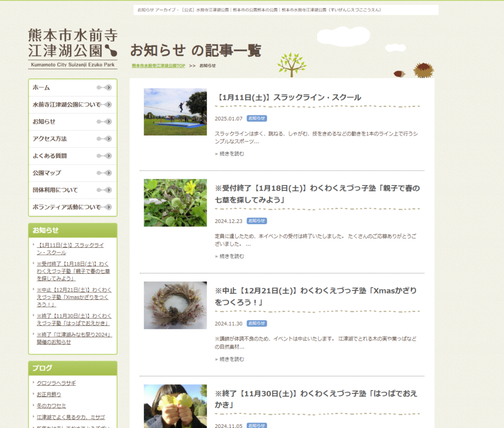504x428 pixels.
Task: Click arrow icon beside 団体利用について
Action: [104, 190]
